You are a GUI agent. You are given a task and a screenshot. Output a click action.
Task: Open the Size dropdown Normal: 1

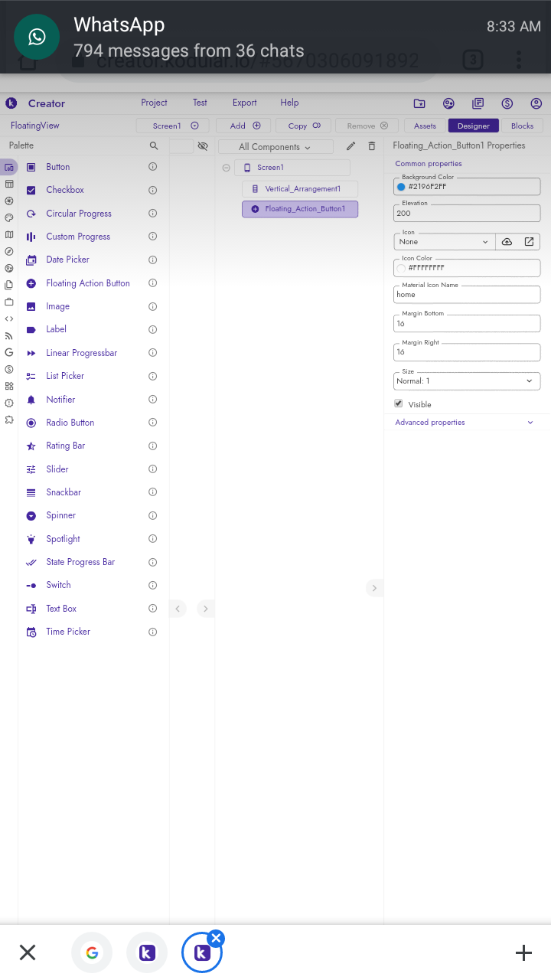pyautogui.click(x=466, y=381)
